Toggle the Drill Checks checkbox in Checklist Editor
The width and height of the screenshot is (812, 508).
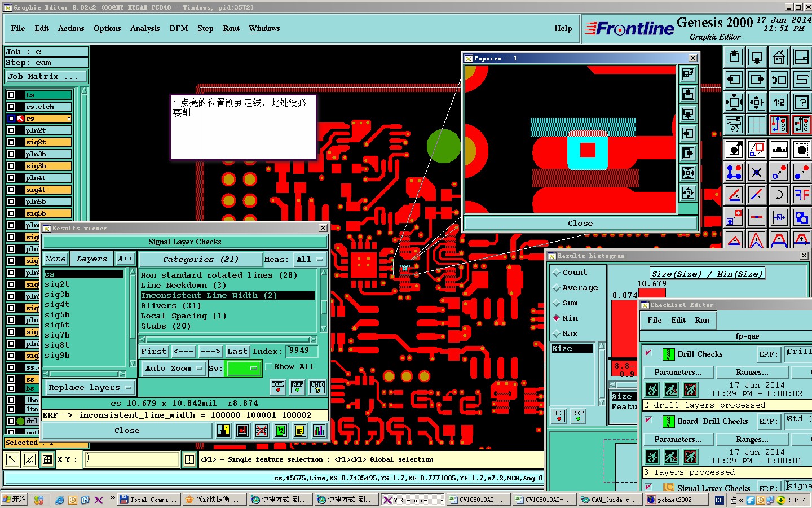point(648,353)
